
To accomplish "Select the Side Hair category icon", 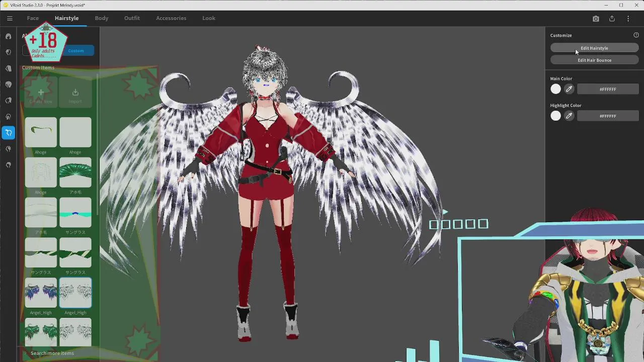I will [x=9, y=101].
